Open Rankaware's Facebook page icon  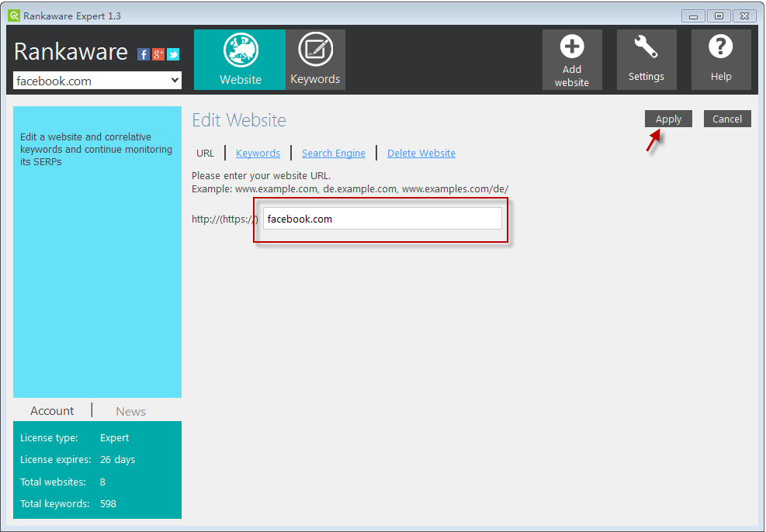click(x=143, y=54)
